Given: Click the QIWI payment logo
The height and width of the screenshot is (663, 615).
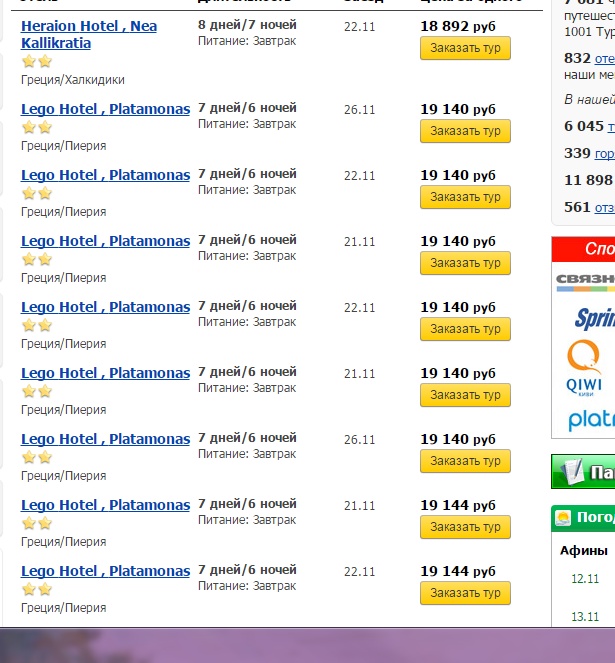Looking at the screenshot, I should coord(584,368).
